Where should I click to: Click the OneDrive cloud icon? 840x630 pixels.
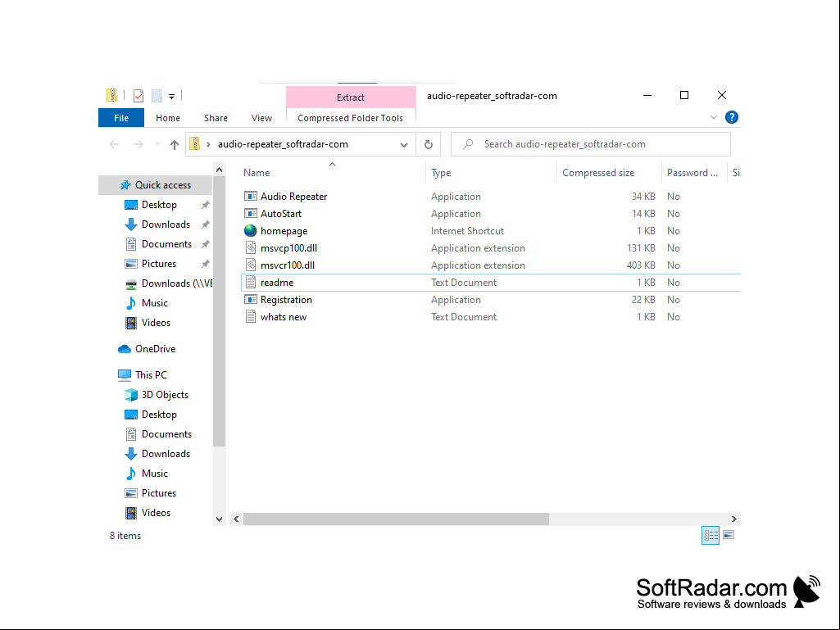[x=125, y=349]
